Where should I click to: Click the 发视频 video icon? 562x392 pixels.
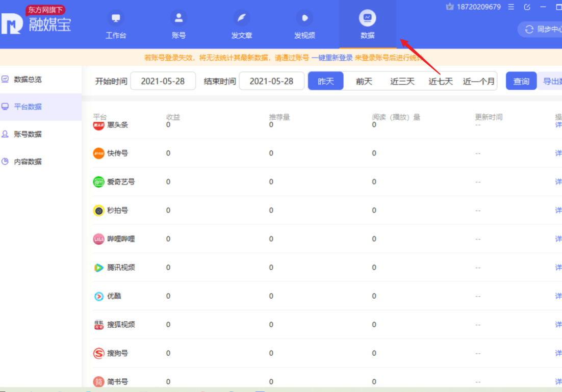304,18
